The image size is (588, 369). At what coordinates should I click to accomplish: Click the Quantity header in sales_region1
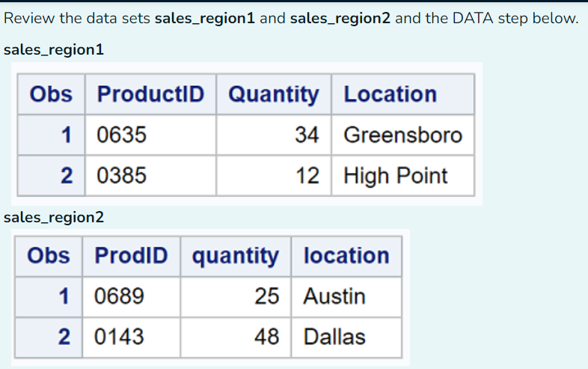(274, 94)
